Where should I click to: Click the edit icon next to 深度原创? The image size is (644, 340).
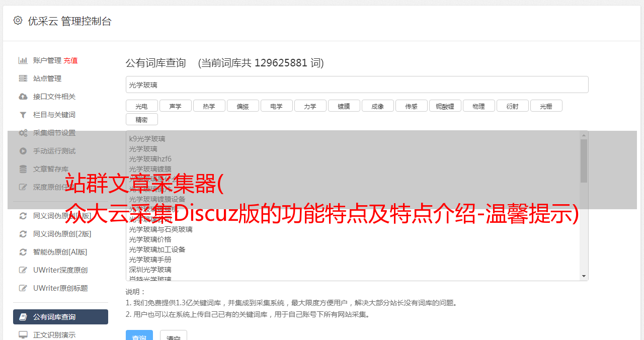23,187
